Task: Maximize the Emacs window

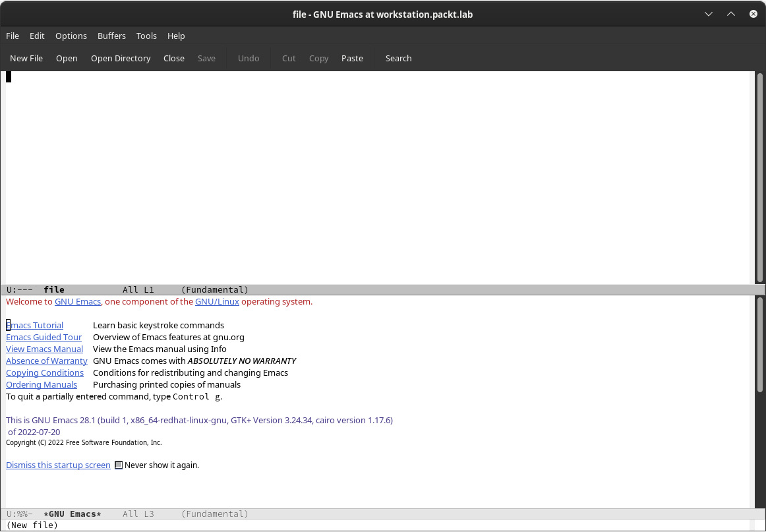Action: pyautogui.click(x=731, y=14)
